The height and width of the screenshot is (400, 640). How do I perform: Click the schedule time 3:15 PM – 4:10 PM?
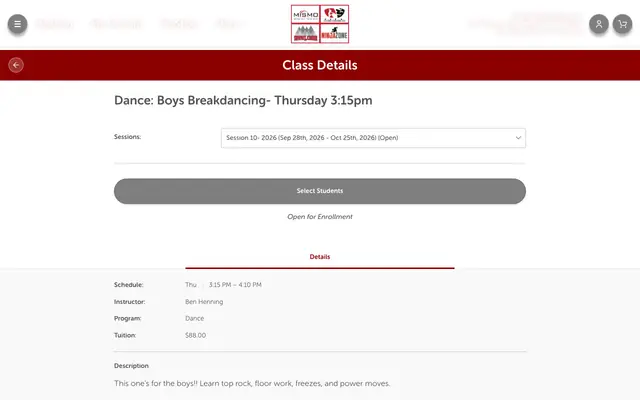(235, 285)
